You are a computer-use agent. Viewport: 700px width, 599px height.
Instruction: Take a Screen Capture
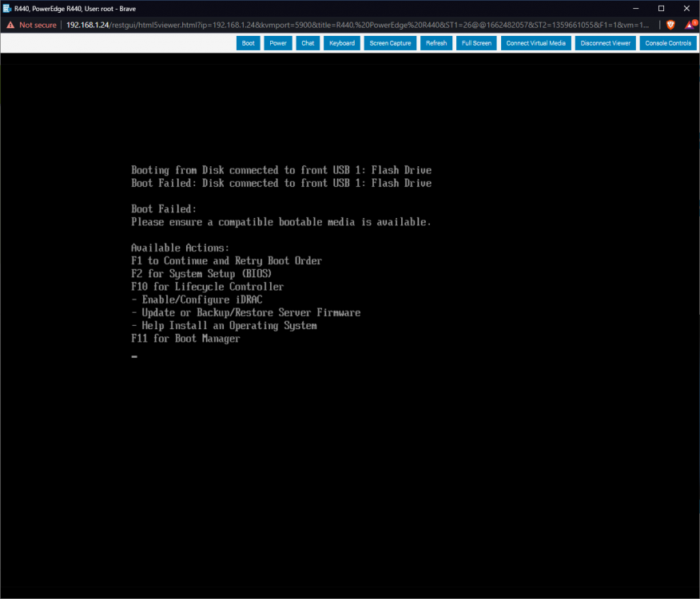(x=390, y=43)
